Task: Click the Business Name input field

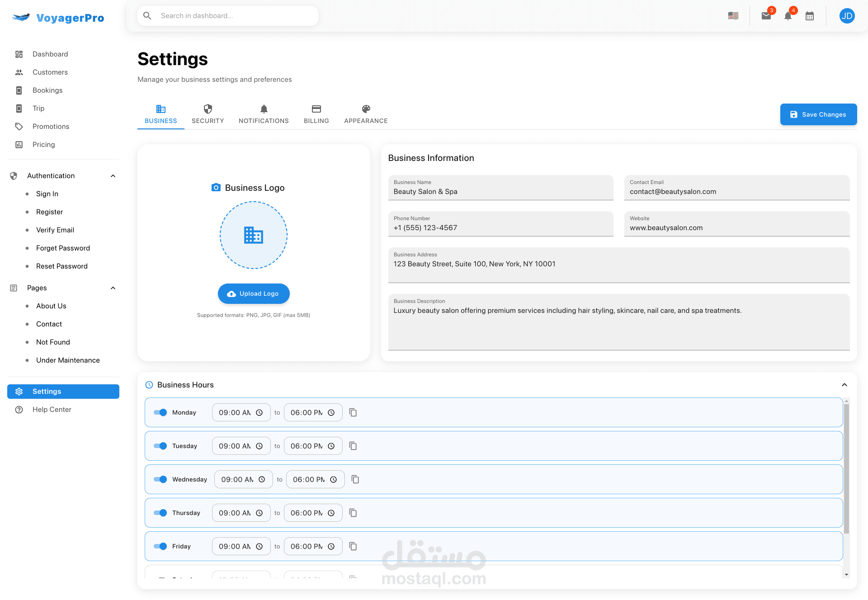Action: coord(500,192)
